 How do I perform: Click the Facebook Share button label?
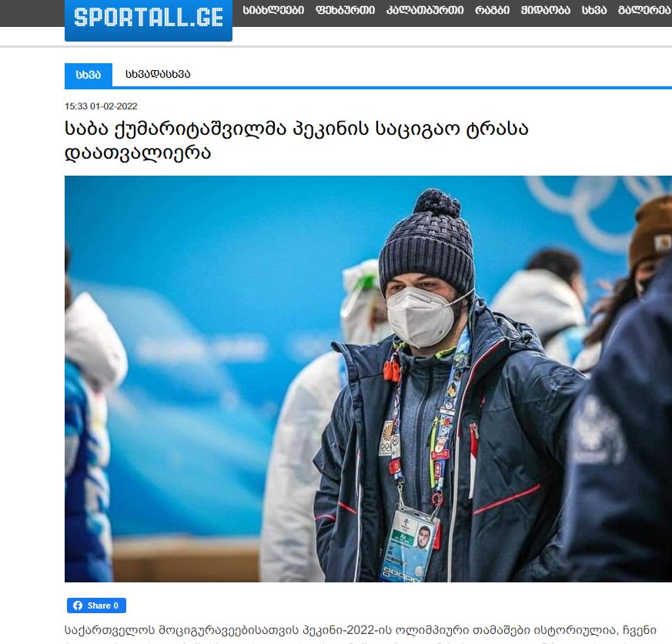[99, 605]
